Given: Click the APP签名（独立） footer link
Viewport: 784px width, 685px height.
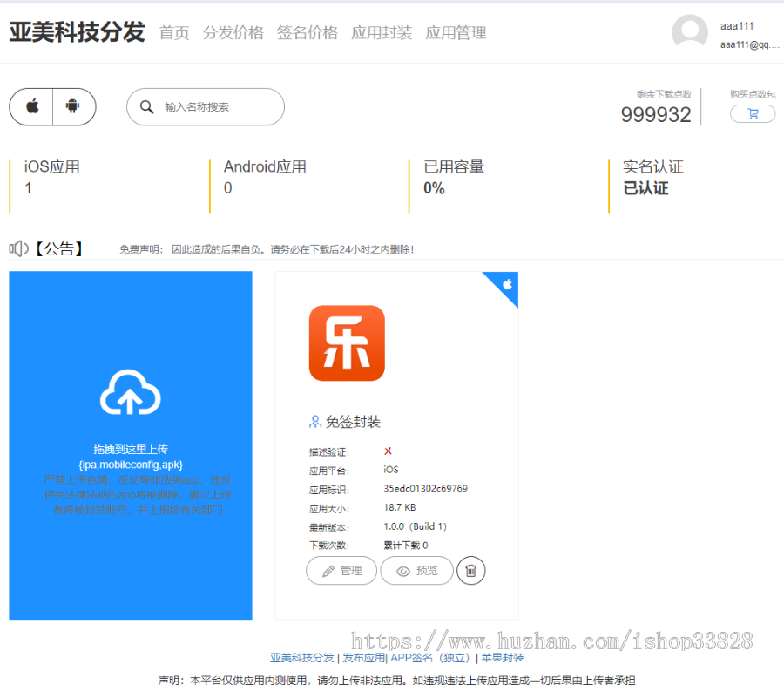Looking at the screenshot, I should [431, 658].
